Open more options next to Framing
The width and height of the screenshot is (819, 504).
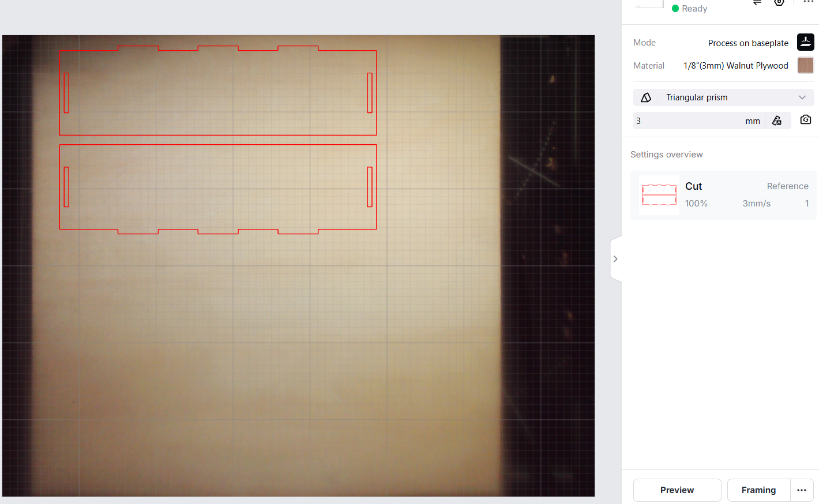click(x=802, y=490)
